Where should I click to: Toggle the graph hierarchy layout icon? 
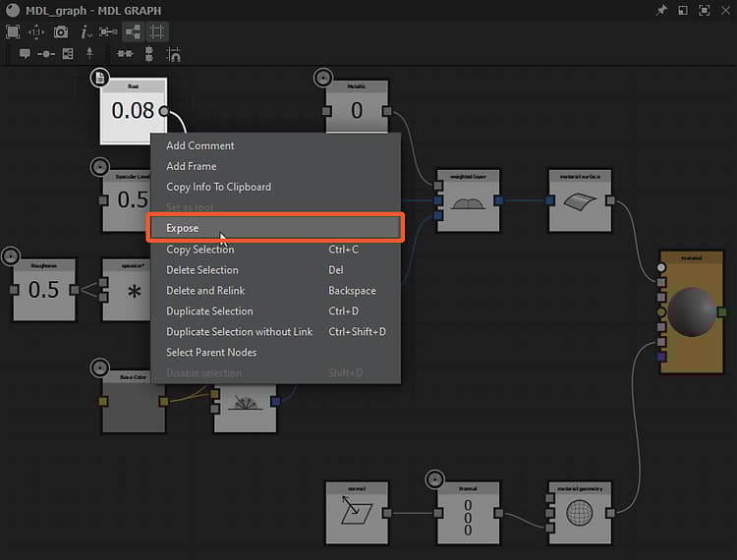[x=133, y=32]
